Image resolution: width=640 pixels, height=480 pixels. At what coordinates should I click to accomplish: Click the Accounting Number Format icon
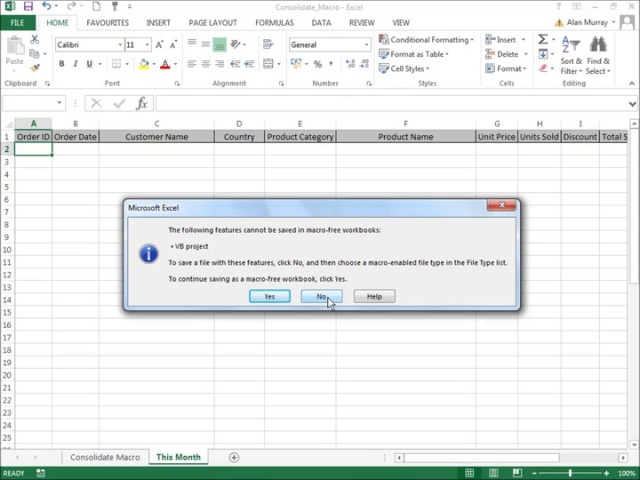click(296, 64)
